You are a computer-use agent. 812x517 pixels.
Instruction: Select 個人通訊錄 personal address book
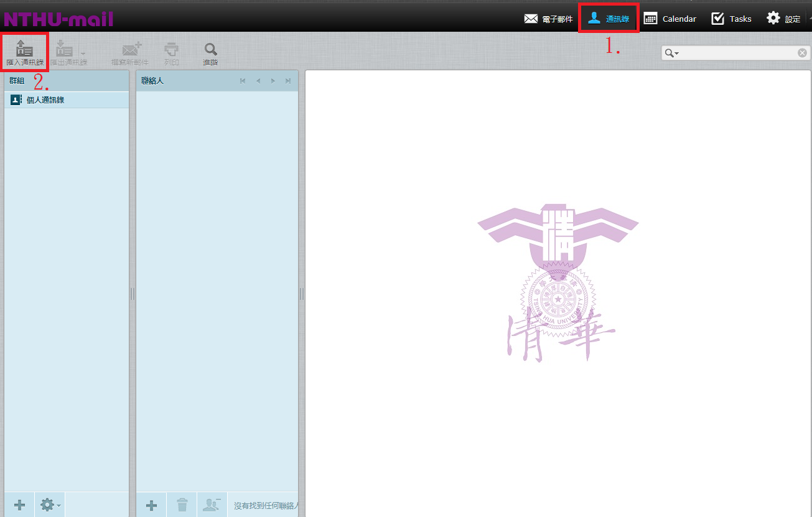point(45,100)
